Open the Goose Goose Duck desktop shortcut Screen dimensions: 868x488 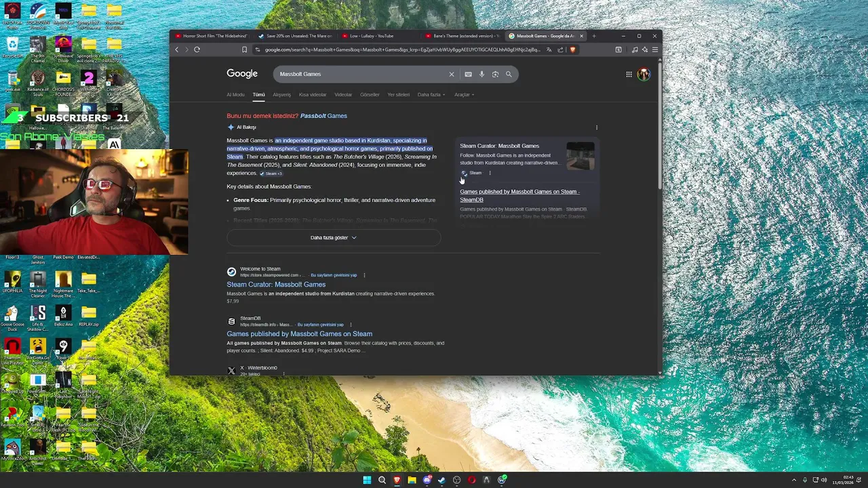coord(12,319)
